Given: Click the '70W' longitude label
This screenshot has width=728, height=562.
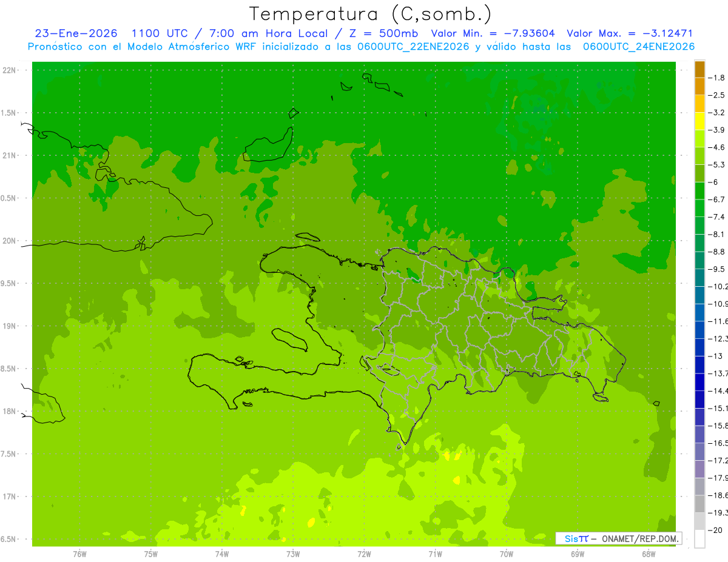Looking at the screenshot, I should click(506, 554).
